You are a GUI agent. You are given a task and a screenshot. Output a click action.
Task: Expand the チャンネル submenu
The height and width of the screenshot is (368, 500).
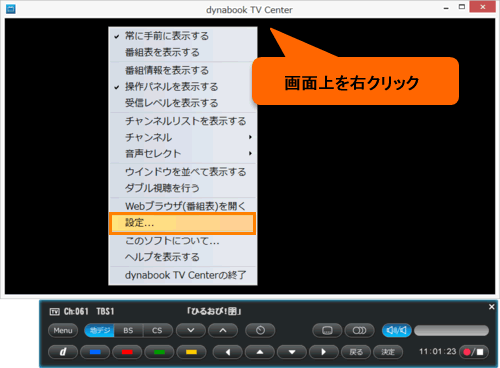(x=183, y=137)
